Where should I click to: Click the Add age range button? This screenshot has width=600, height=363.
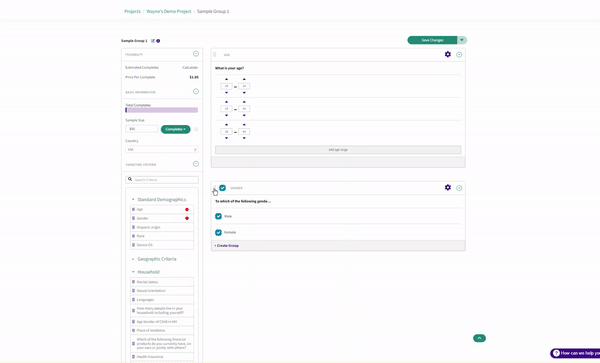pos(338,150)
